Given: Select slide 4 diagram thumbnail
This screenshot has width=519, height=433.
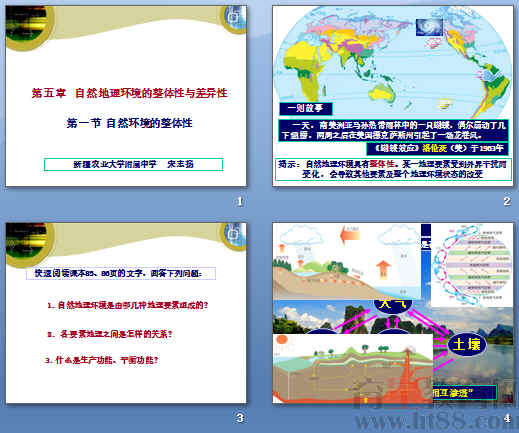Looking at the screenshot, I should coord(393,313).
